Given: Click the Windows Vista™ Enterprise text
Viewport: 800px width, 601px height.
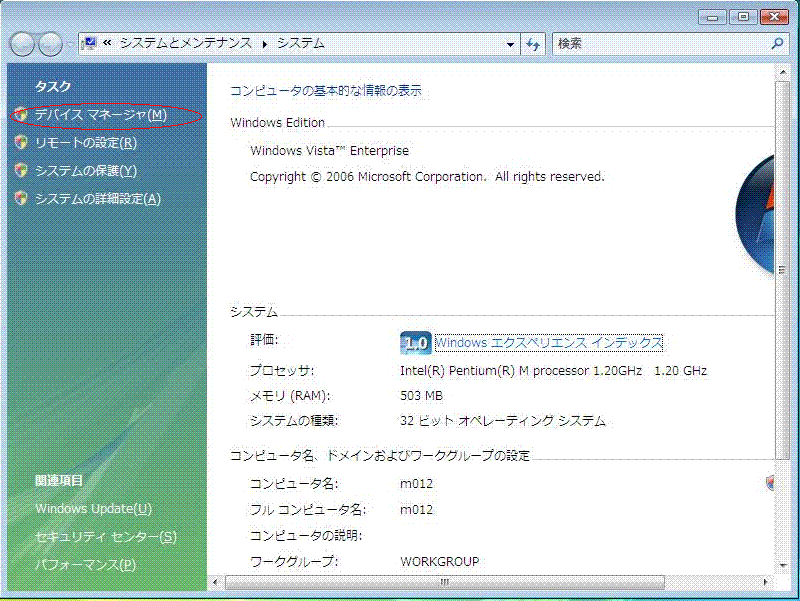Looking at the screenshot, I should [x=329, y=151].
